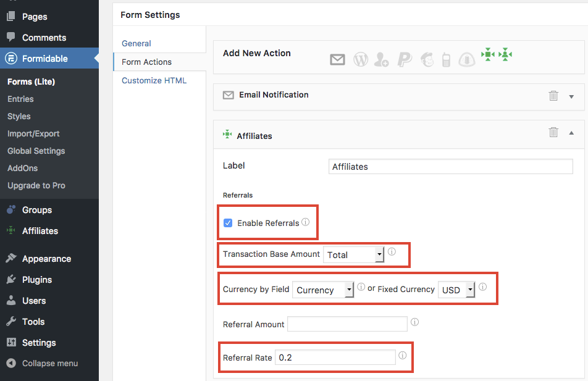This screenshot has height=381, width=588.
Task: Add the green Affiliates person action icon
Action: [505, 54]
